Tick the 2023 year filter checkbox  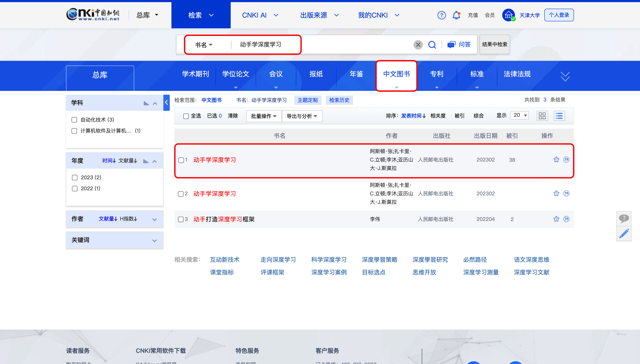tap(74, 178)
